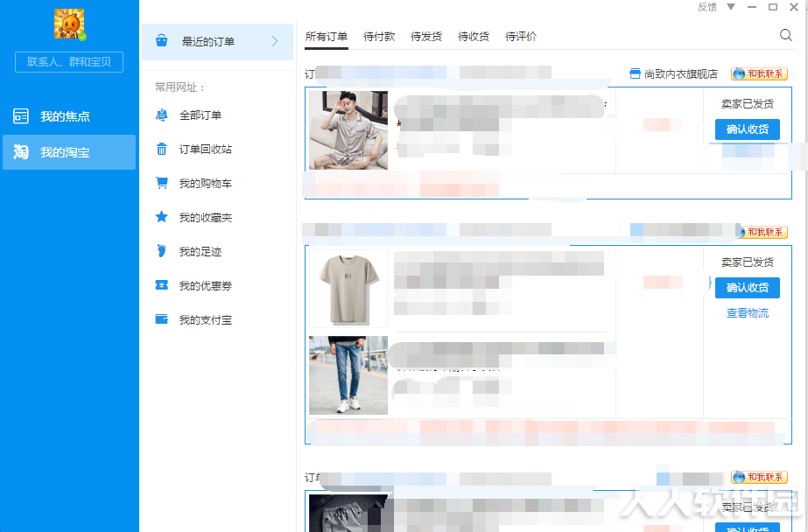This screenshot has height=532, width=808.
Task: Open 我的收藏夹 link
Action: pos(206,218)
